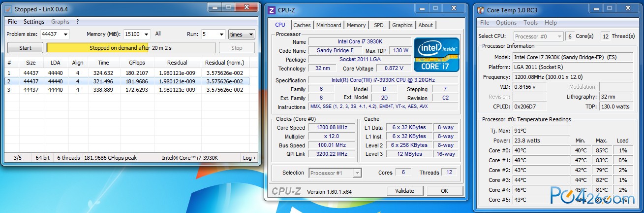The image size is (644, 213).
Task: Click the CPU-Z title bar icon
Action: [272, 9]
